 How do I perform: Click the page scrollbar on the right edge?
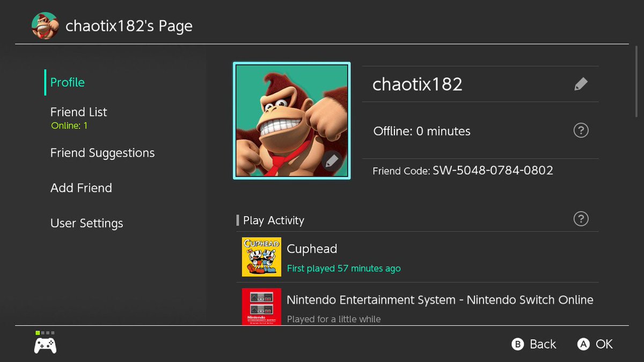coord(637,80)
